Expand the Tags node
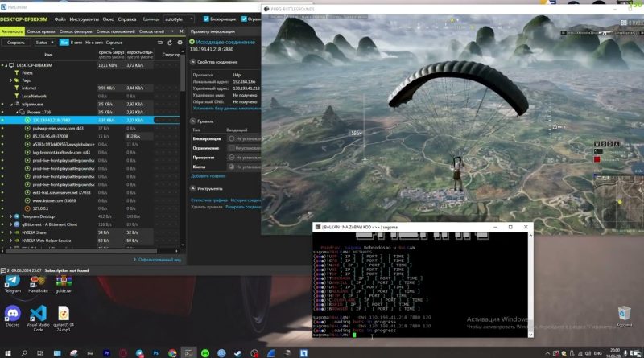644x358 pixels. pos(11,80)
